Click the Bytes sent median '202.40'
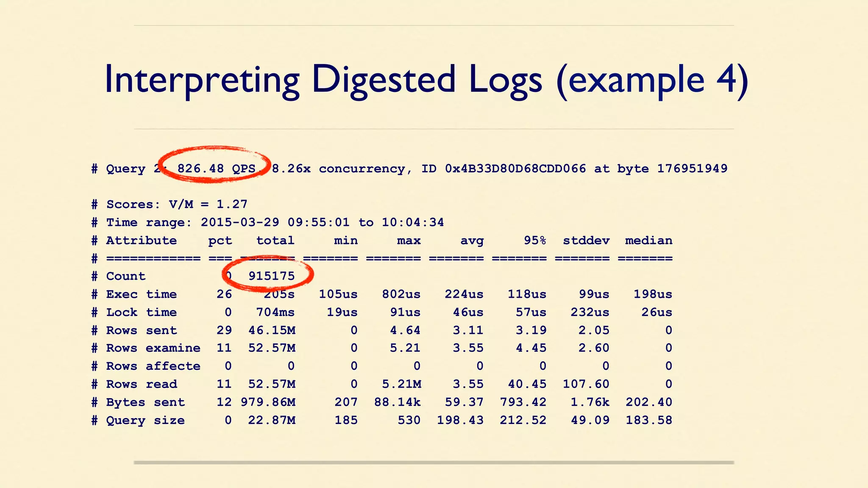 pyautogui.click(x=649, y=402)
